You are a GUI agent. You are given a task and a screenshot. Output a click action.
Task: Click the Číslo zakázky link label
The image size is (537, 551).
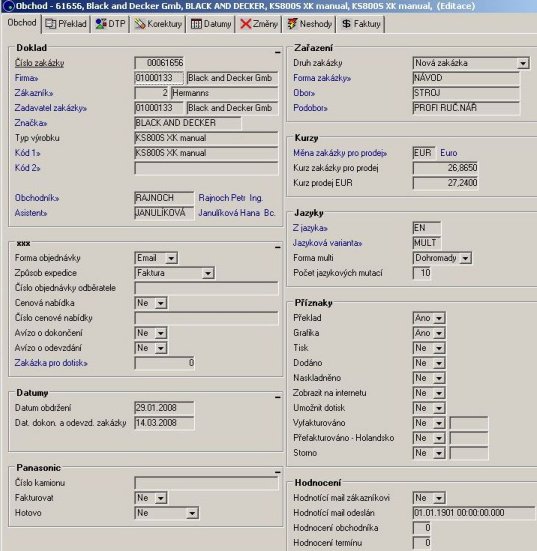pos(39,63)
